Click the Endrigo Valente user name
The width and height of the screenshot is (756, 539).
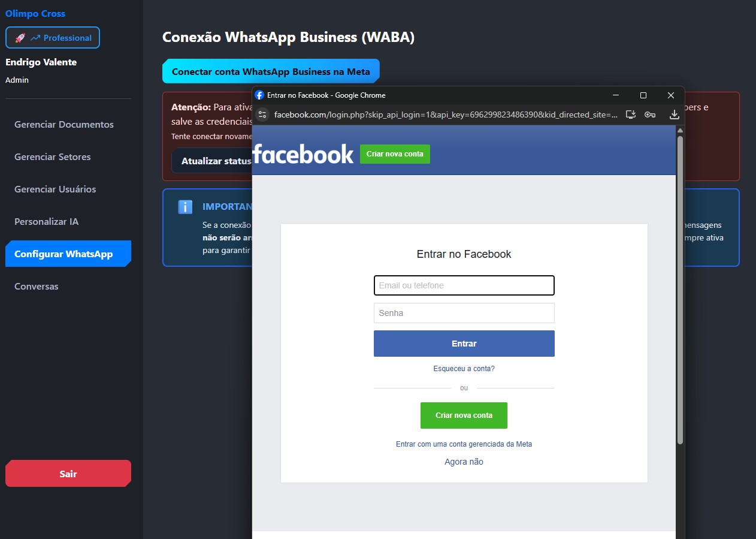coord(41,62)
